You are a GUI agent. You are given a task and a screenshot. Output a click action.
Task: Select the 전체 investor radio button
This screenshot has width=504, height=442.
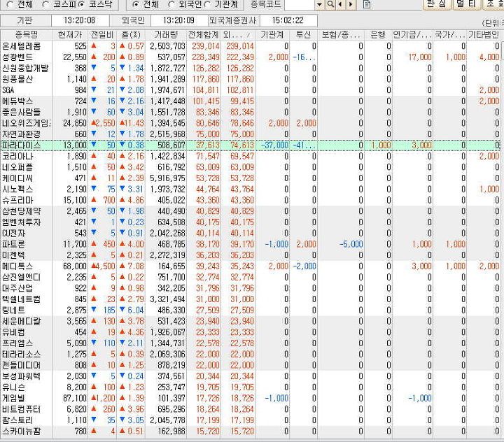[136, 4]
